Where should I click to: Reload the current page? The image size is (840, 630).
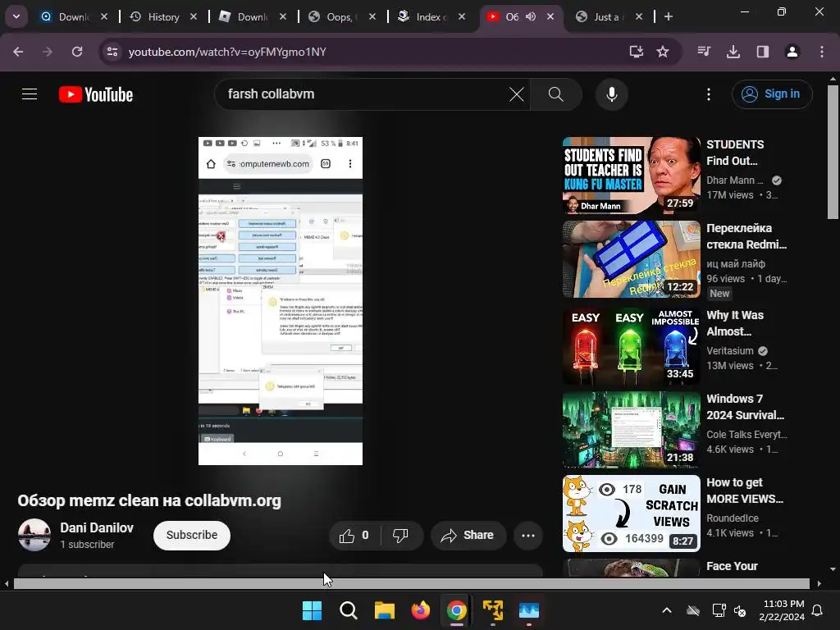(x=77, y=52)
